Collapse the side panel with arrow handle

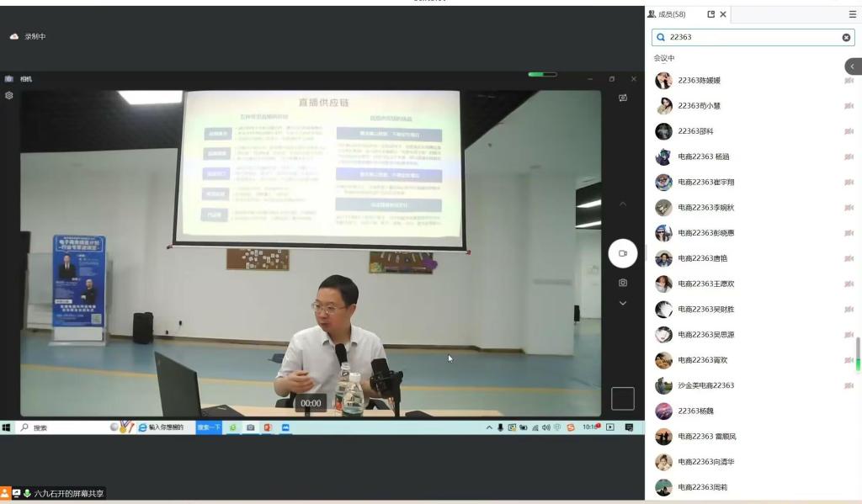click(x=852, y=66)
